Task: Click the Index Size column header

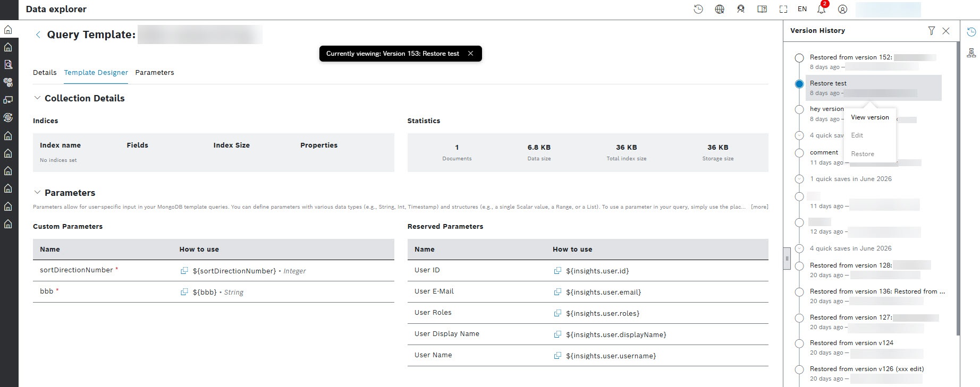Action: (x=231, y=145)
